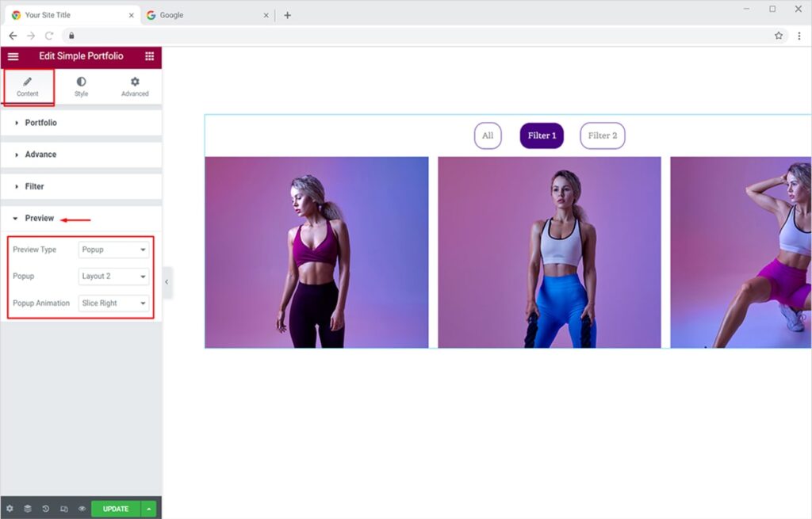Open the Popup layout dropdown
This screenshot has width=812, height=519.
(x=114, y=277)
